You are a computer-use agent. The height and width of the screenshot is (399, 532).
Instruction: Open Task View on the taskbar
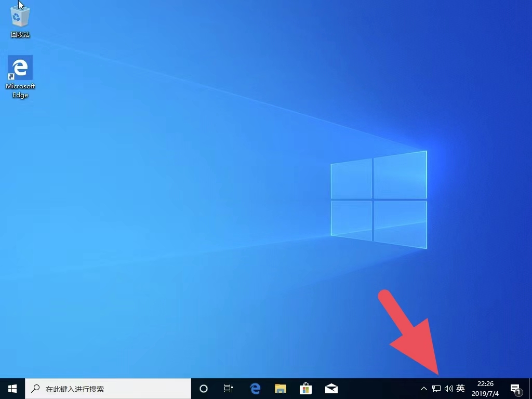point(229,389)
